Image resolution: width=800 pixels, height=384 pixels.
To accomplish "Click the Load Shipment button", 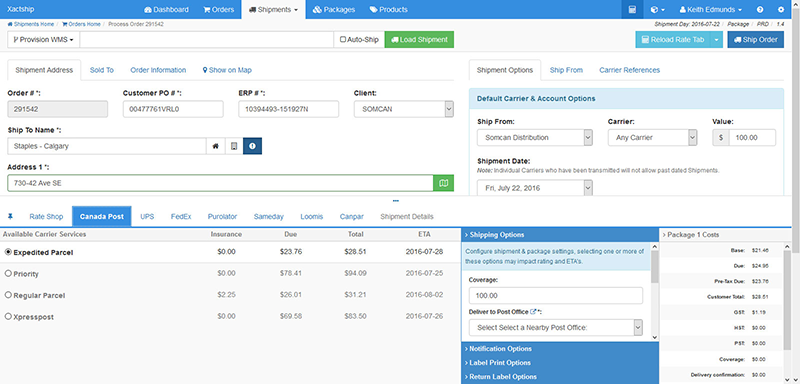I will coord(419,39).
